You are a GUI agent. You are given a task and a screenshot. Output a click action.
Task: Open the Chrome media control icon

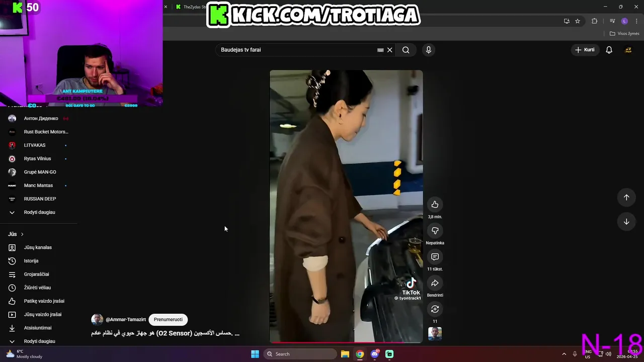pos(612,21)
